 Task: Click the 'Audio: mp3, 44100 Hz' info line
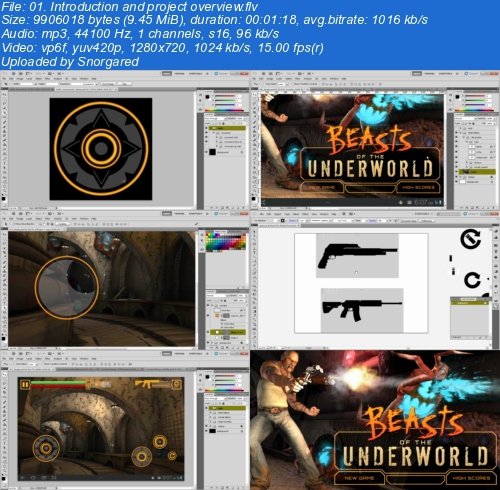(x=140, y=34)
